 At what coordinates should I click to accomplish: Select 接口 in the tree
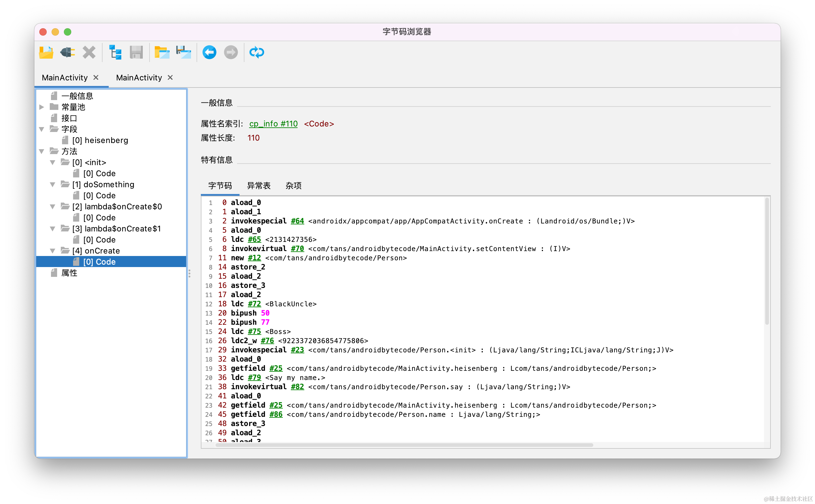click(69, 118)
